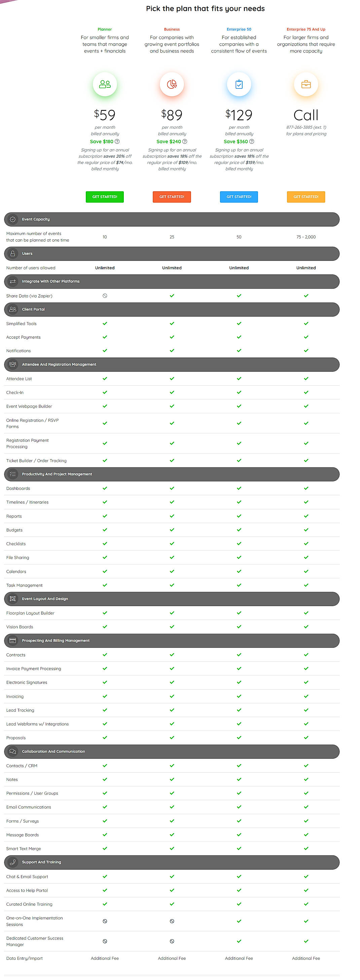Click the phone icon on Support And Training header

tap(12, 862)
